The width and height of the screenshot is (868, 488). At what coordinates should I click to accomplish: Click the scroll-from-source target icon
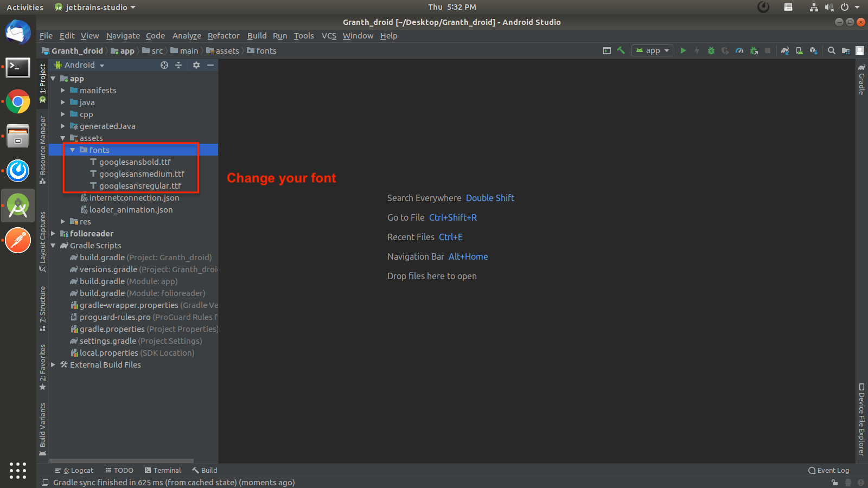point(164,65)
